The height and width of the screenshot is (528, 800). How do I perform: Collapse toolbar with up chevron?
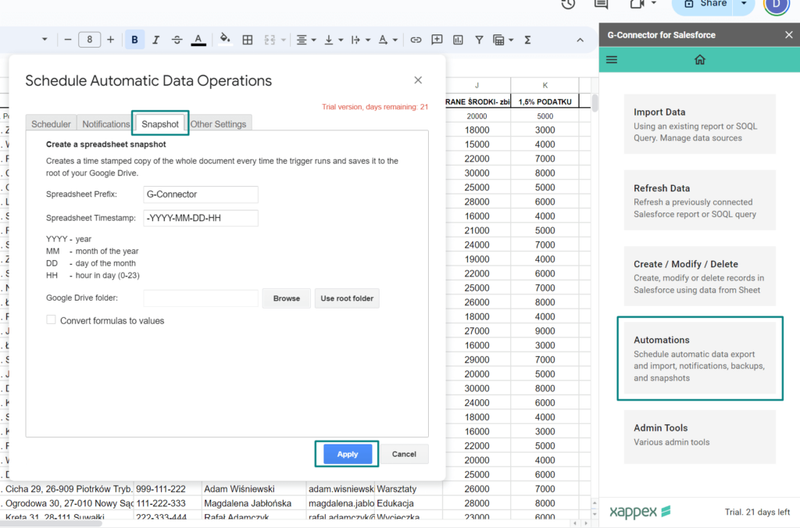pyautogui.click(x=580, y=40)
